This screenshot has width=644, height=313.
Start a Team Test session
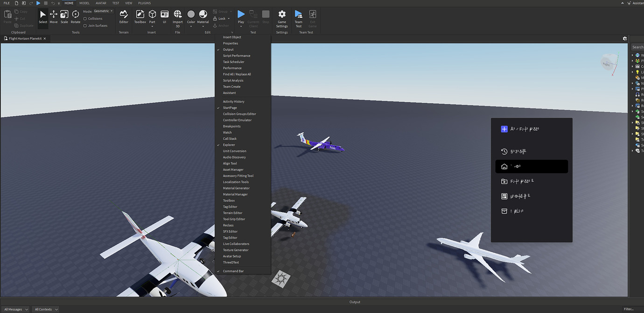(x=299, y=18)
